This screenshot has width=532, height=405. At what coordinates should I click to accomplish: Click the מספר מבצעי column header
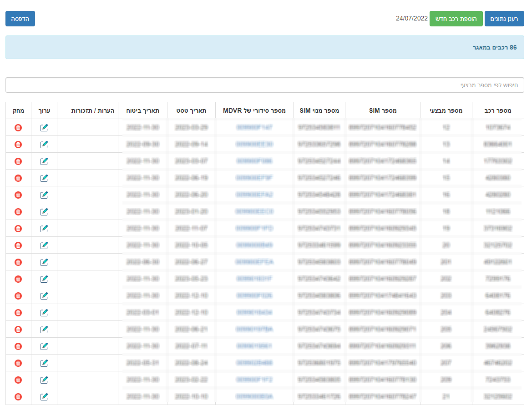click(446, 110)
